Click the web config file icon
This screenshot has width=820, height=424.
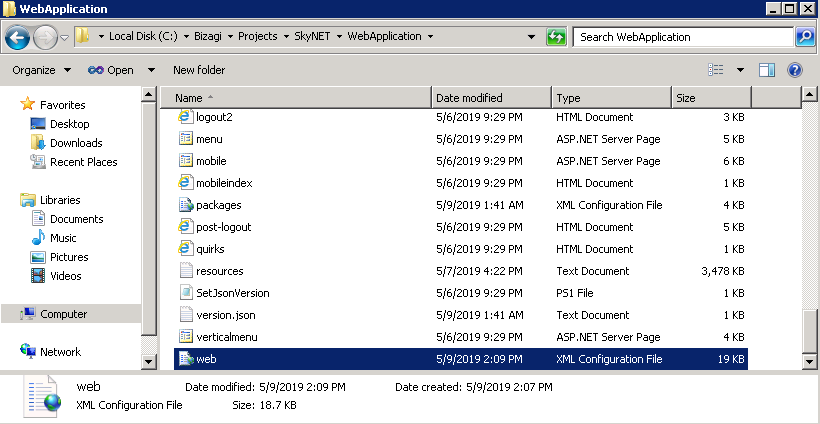coord(186,359)
